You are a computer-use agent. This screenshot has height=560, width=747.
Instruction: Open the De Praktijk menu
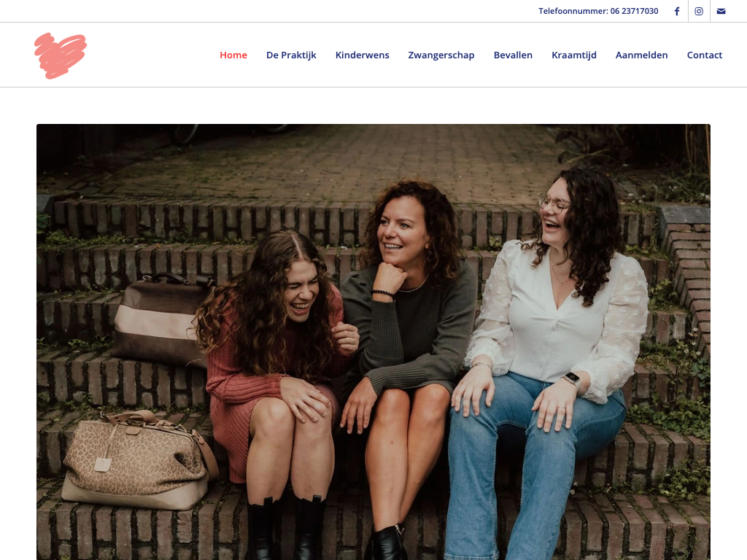coord(291,55)
